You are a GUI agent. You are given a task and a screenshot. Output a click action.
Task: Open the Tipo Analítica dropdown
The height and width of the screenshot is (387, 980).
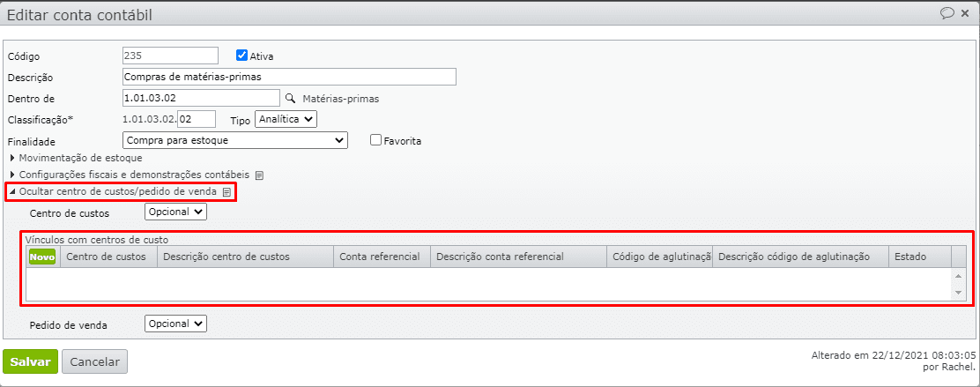[286, 119]
